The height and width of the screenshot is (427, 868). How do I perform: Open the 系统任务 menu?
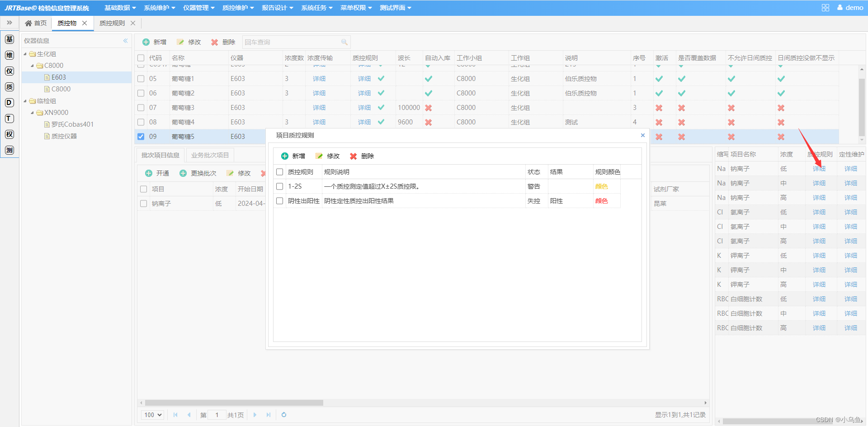point(316,8)
